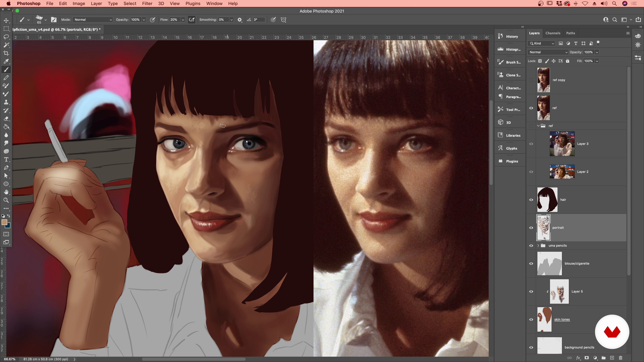Select the Ellipse shape tool

tap(6, 184)
